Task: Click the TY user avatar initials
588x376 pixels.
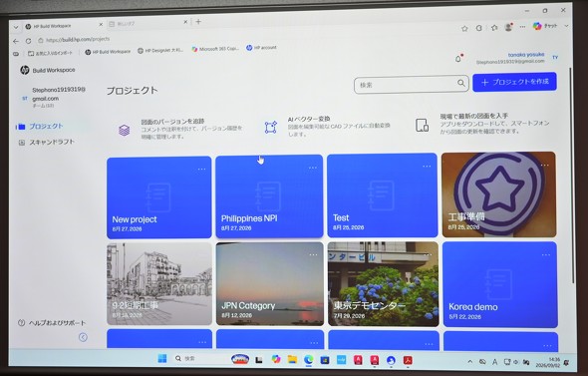Action: click(x=555, y=58)
